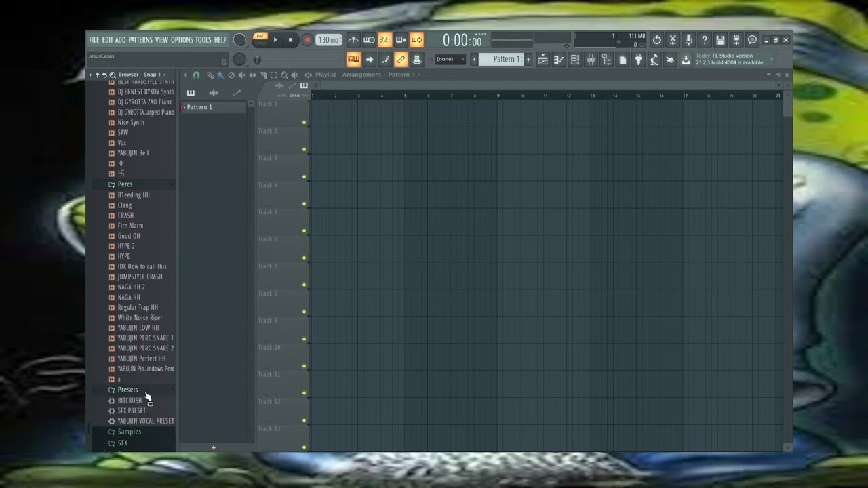Mute Track 1 with its green light

click(304, 123)
